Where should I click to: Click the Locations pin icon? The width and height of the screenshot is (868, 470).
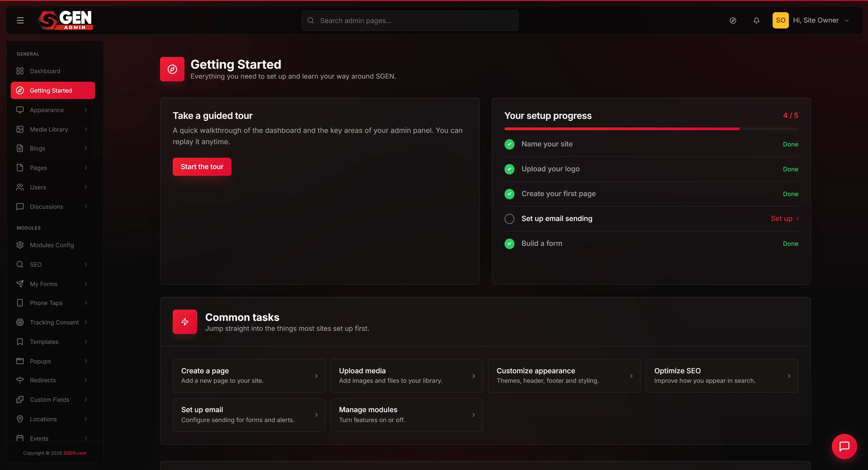[20, 419]
